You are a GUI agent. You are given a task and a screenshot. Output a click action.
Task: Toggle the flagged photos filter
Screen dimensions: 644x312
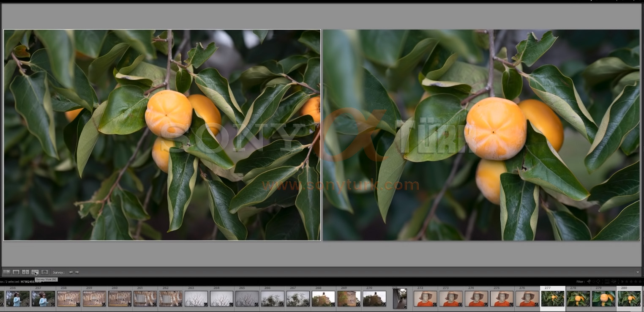point(589,282)
